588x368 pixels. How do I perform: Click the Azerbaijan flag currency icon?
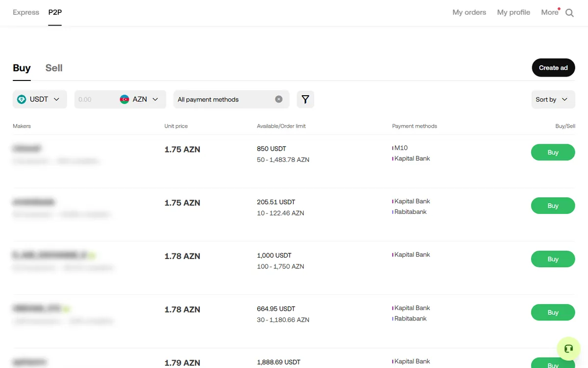point(124,99)
